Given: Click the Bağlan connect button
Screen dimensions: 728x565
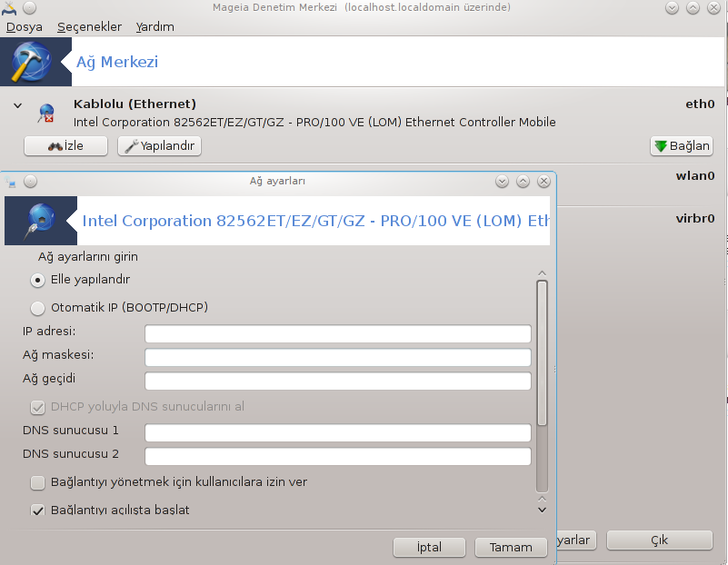Looking at the screenshot, I should coord(682,146).
